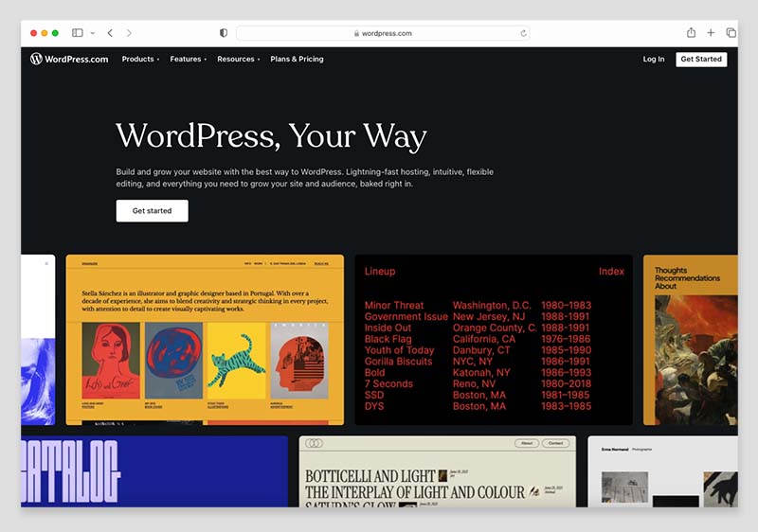758x532 pixels.
Task: Select the Inside Out band name
Action: [x=388, y=328]
